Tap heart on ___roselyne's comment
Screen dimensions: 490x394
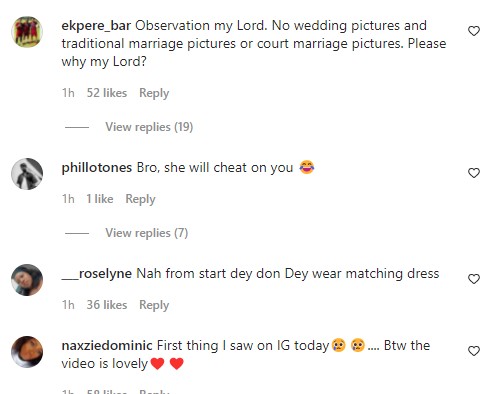[474, 279]
